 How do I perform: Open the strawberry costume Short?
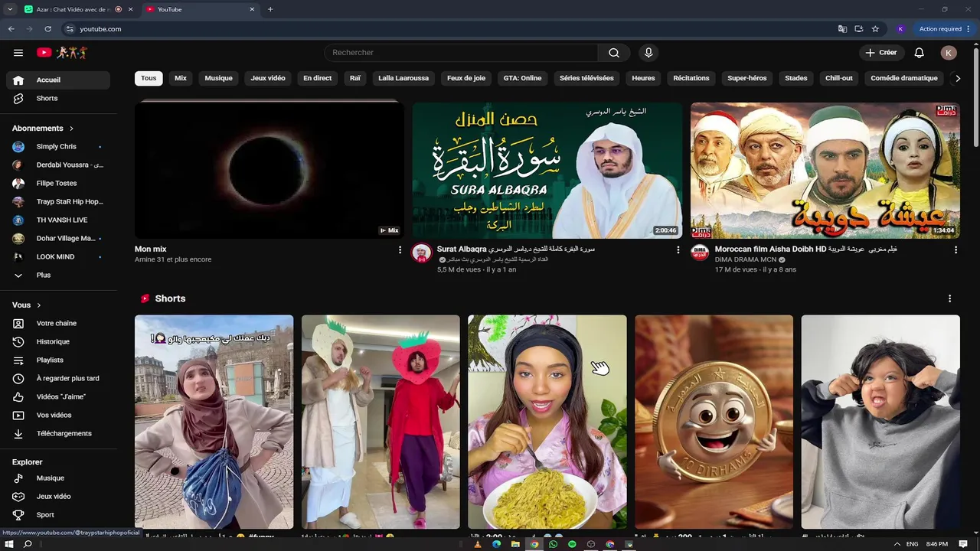(x=381, y=422)
